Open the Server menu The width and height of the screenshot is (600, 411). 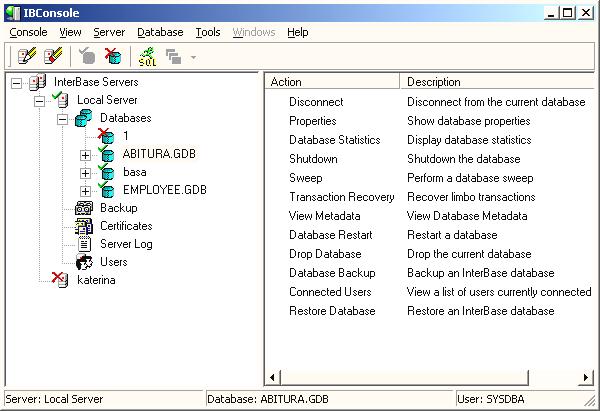point(109,32)
